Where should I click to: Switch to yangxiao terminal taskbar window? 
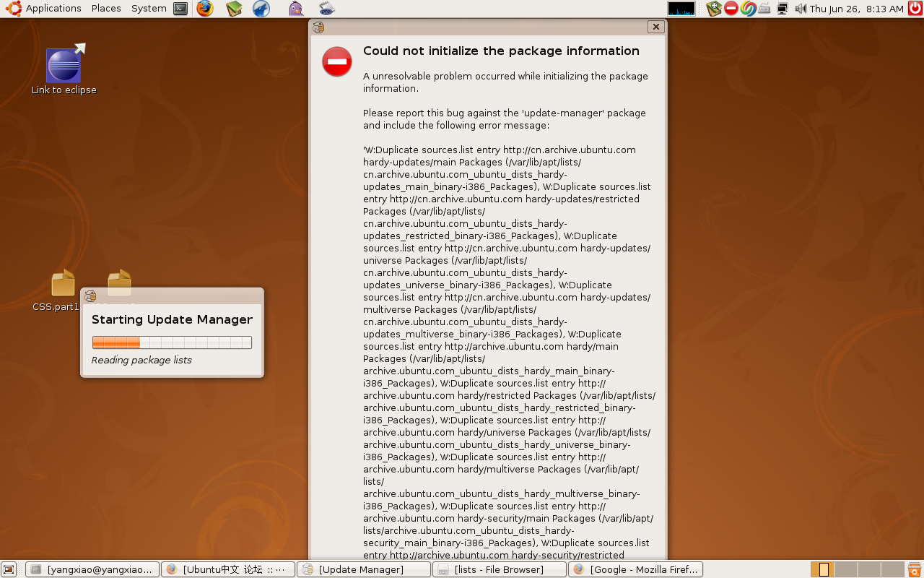[92, 569]
